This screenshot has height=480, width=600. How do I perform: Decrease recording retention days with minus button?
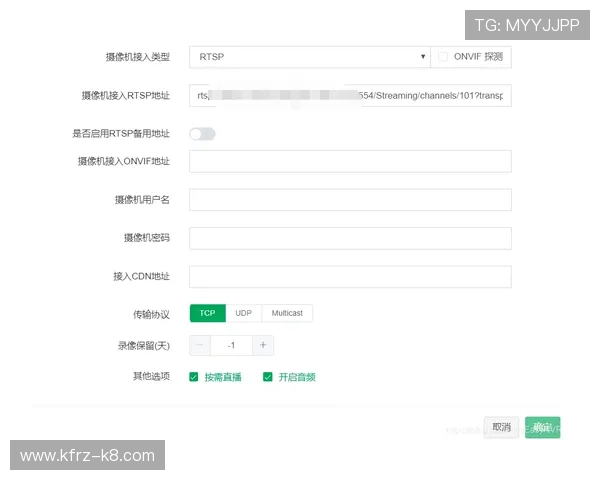[x=200, y=345]
